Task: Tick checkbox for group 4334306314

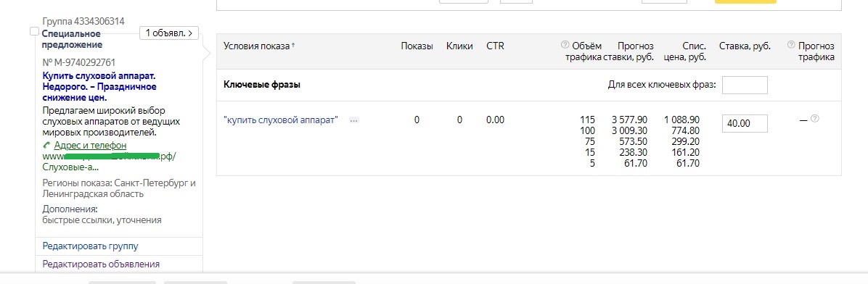Action: click(34, 32)
